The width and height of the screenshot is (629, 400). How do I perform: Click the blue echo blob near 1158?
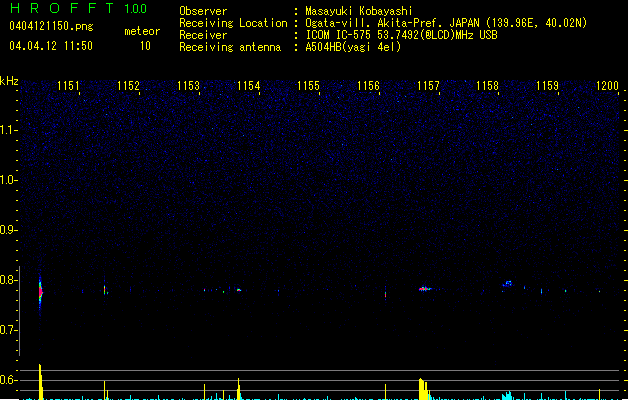(507, 284)
